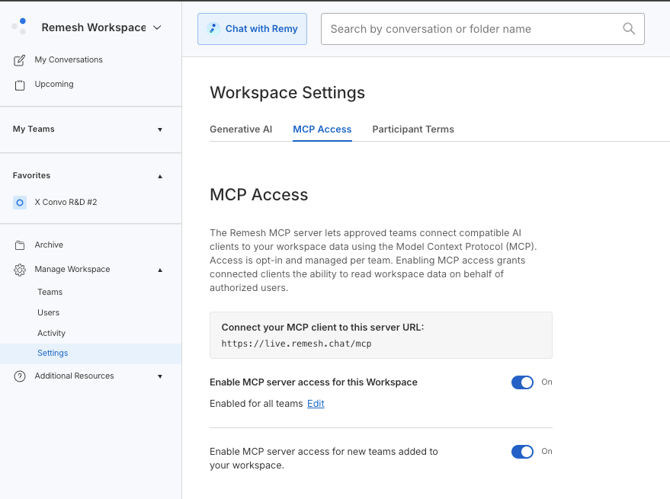
Task: Open the Remesh Workspace dropdown chevron
Action: [157, 27]
